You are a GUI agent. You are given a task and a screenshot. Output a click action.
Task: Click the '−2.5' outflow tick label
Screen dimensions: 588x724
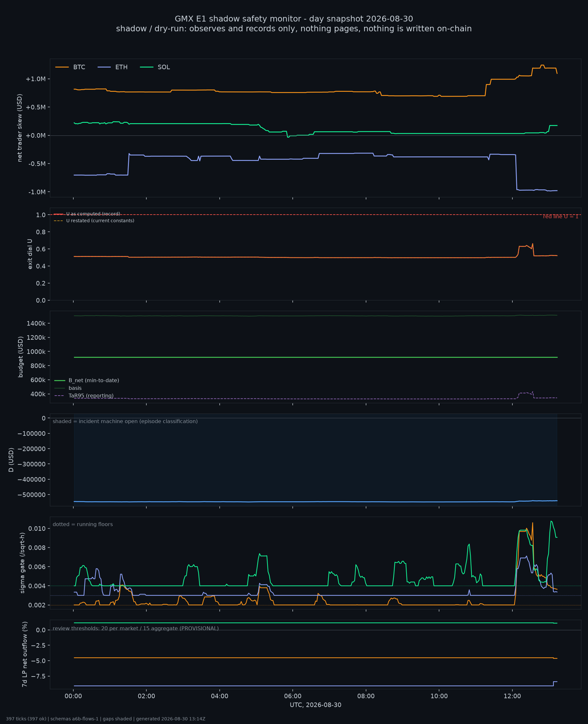(x=38, y=645)
